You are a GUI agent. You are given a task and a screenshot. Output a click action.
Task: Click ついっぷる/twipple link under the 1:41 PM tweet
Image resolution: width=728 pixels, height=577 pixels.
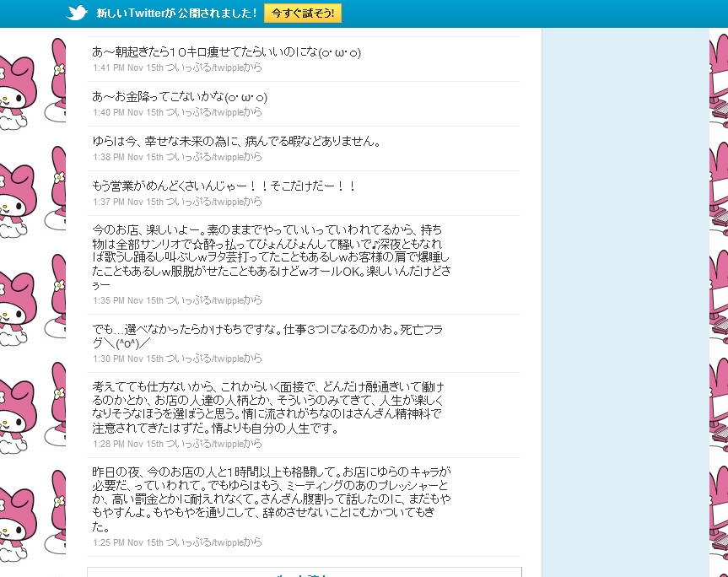205,67
